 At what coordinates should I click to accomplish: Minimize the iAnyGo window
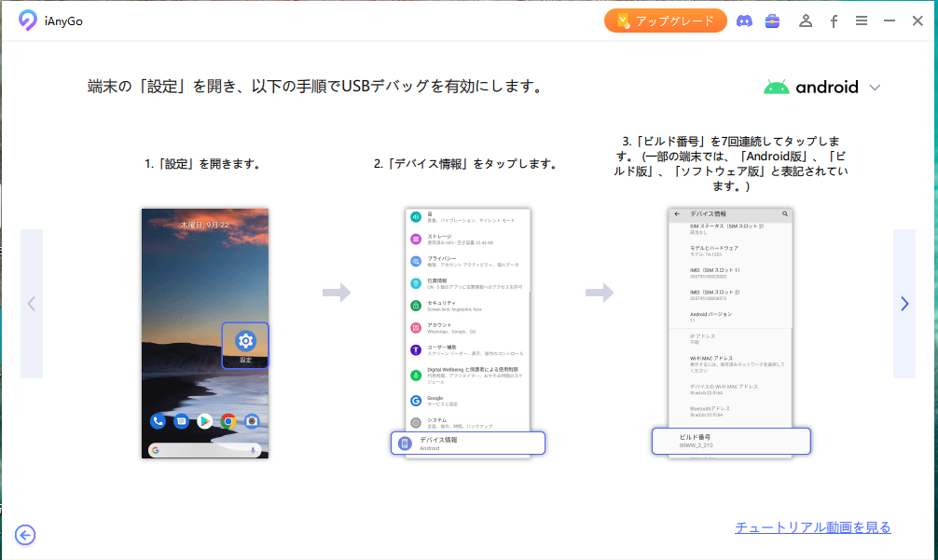pos(890,20)
